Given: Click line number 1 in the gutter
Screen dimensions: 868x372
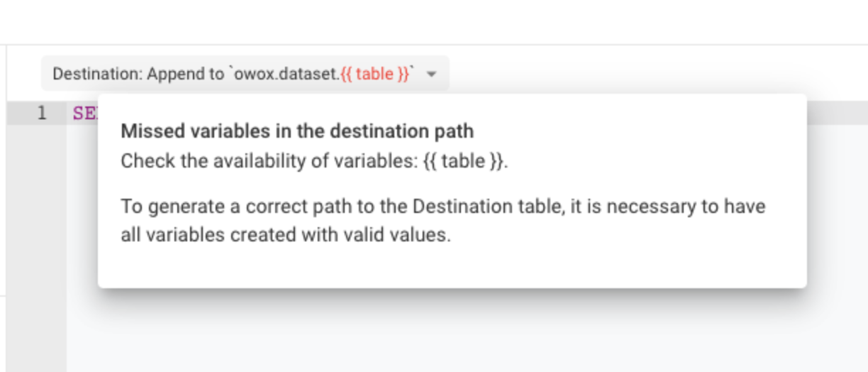Looking at the screenshot, I should pyautogui.click(x=42, y=113).
